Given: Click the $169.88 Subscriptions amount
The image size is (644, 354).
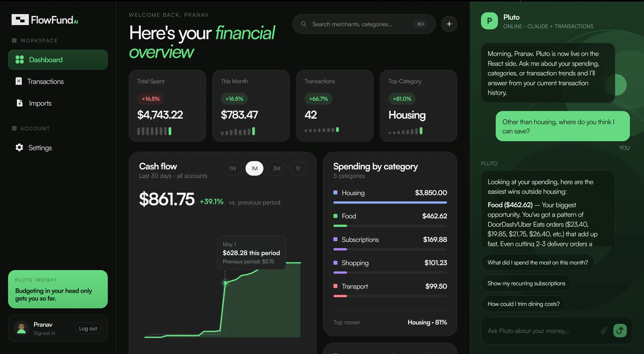Looking at the screenshot, I should (x=435, y=239).
